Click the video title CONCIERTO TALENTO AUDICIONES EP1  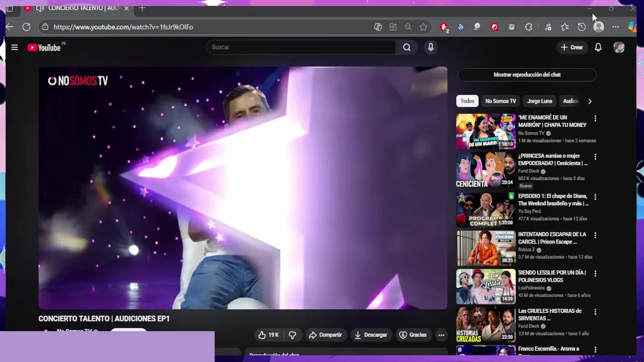[x=104, y=319]
